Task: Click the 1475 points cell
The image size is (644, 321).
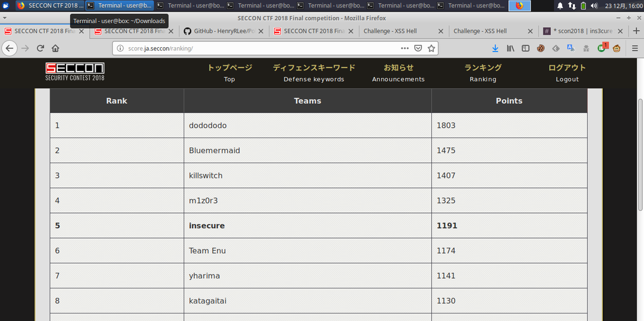Action: click(x=509, y=151)
